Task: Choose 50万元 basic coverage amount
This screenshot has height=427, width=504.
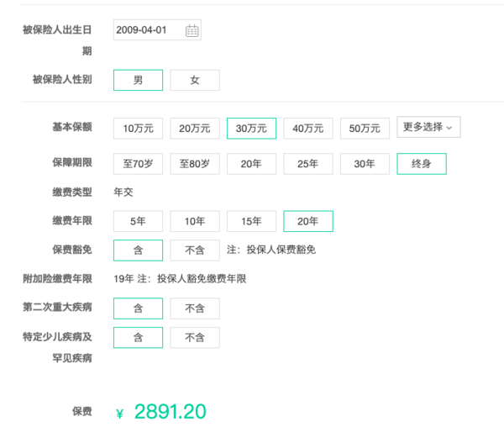Action: pyautogui.click(x=365, y=129)
